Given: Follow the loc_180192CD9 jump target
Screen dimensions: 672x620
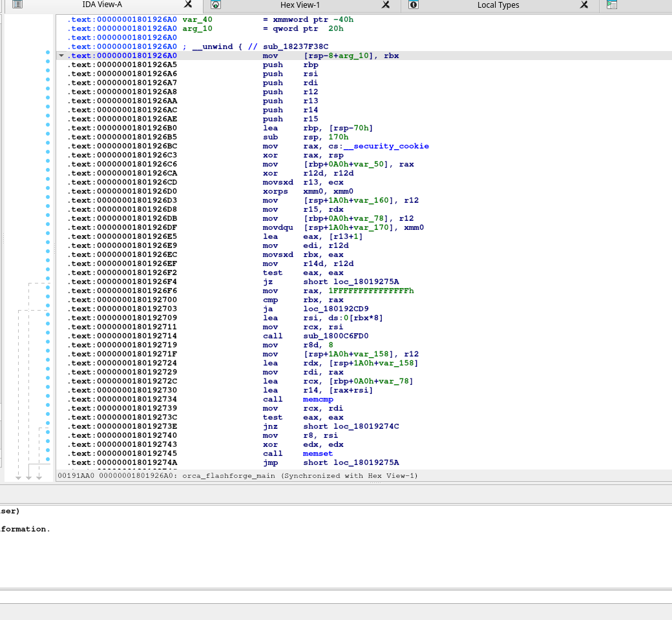Looking at the screenshot, I should [335, 309].
